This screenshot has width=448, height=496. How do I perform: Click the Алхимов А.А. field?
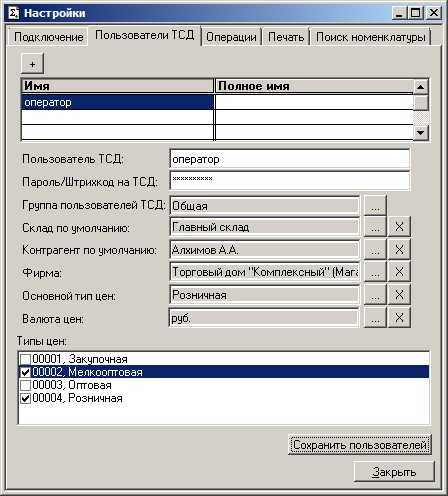264,250
